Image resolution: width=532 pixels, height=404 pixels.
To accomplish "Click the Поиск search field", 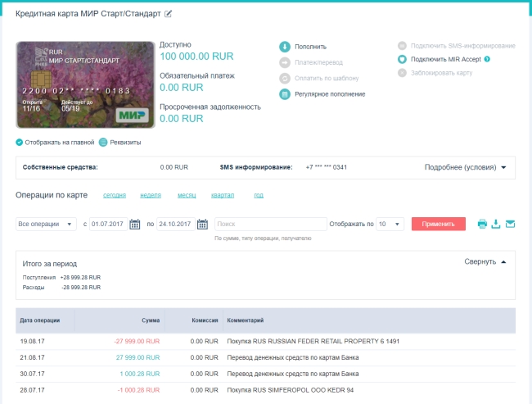I will click(271, 224).
